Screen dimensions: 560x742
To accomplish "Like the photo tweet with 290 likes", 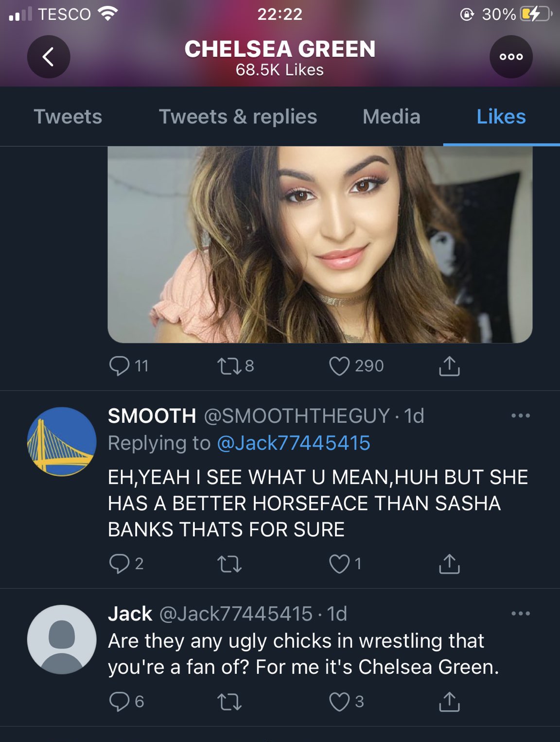I will (x=339, y=366).
